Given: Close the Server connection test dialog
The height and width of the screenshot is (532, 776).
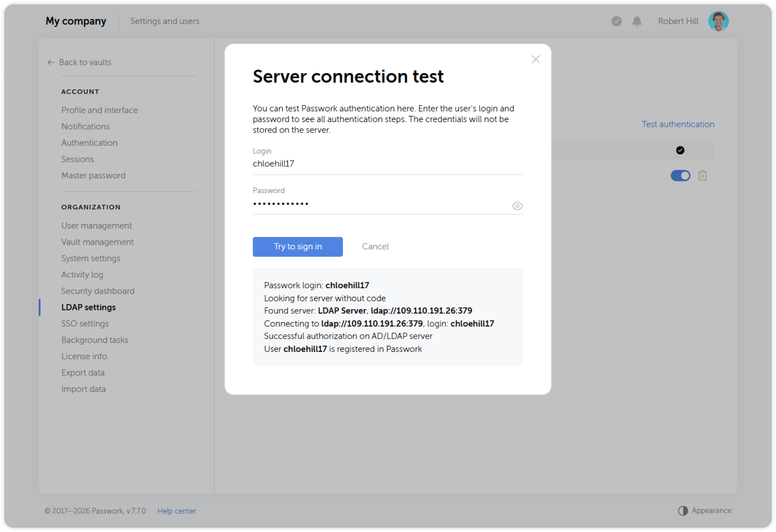Looking at the screenshot, I should click(536, 59).
